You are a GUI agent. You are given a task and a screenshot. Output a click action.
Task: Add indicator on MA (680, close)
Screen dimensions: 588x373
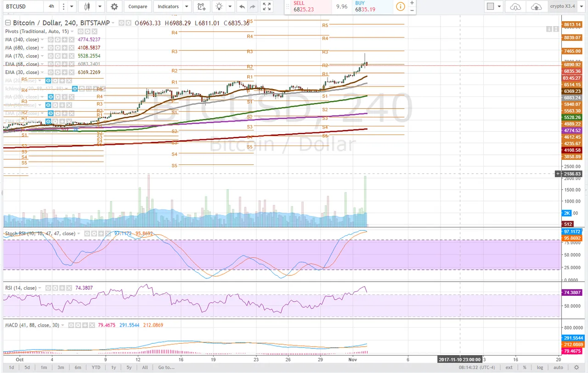click(65, 48)
